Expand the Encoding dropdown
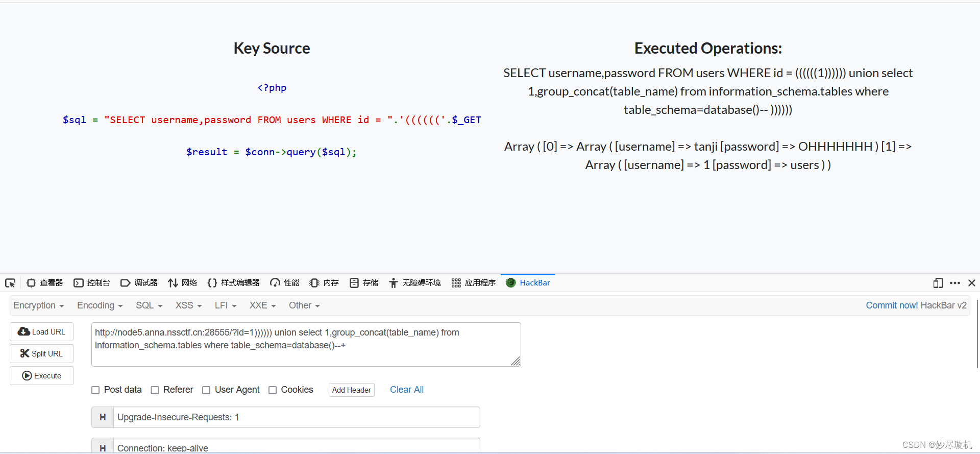The image size is (980, 454). point(100,305)
